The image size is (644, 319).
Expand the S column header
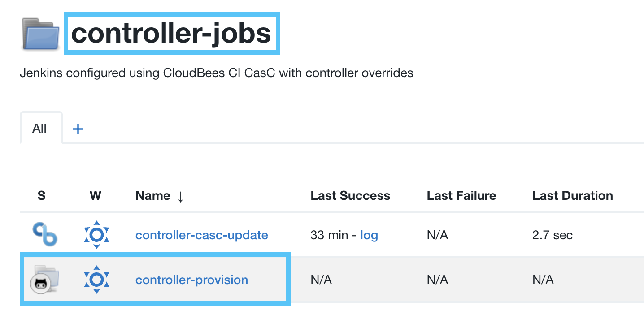click(42, 195)
